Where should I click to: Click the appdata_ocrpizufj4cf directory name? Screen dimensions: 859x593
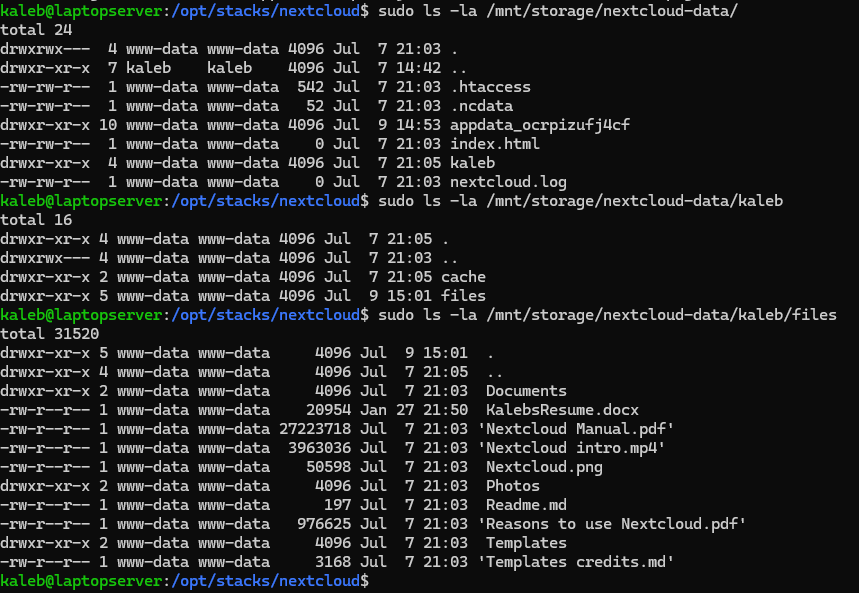point(540,125)
